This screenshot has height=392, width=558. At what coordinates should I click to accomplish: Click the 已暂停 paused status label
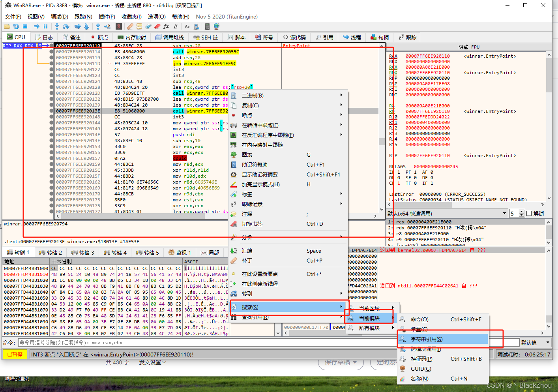[x=15, y=354]
